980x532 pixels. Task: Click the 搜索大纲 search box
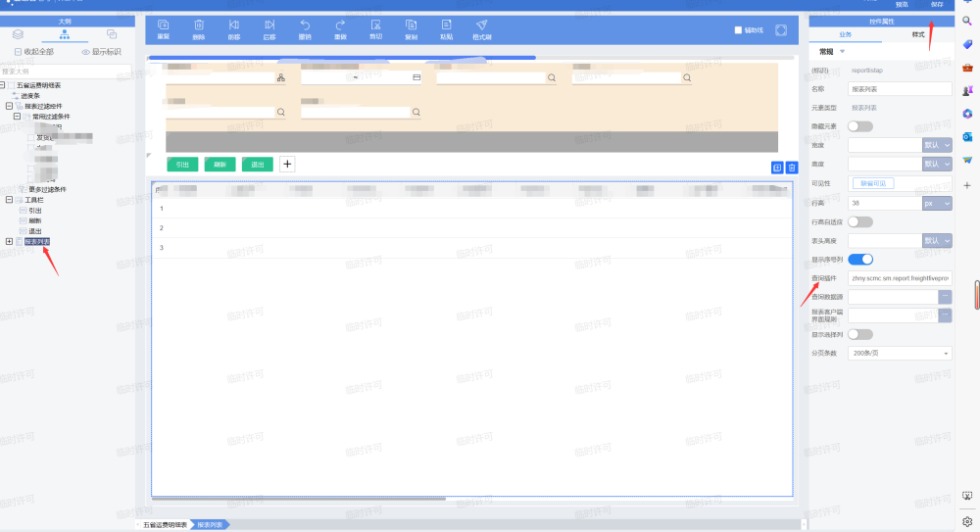coord(66,72)
